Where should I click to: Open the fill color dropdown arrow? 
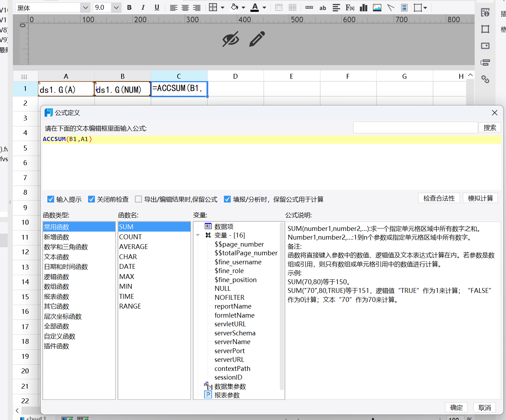[x=243, y=8]
